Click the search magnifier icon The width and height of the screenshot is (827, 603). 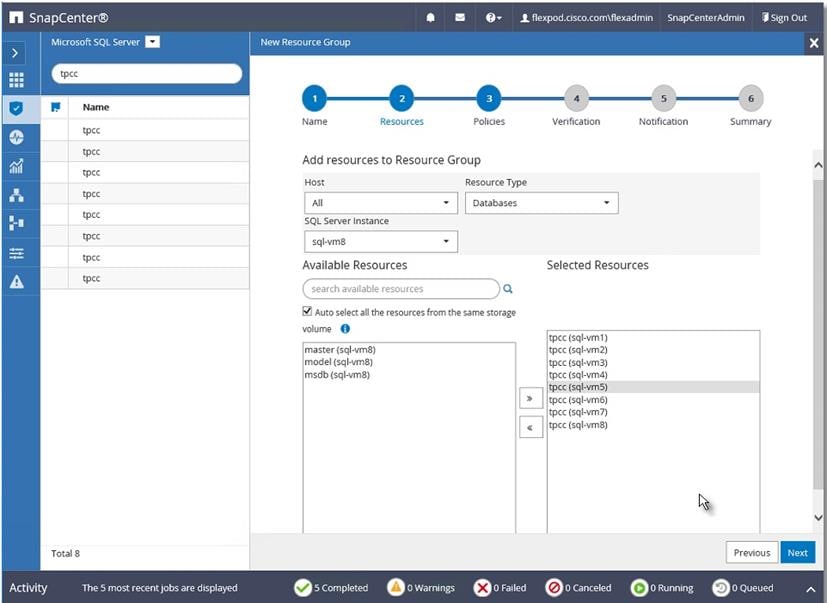(507, 289)
